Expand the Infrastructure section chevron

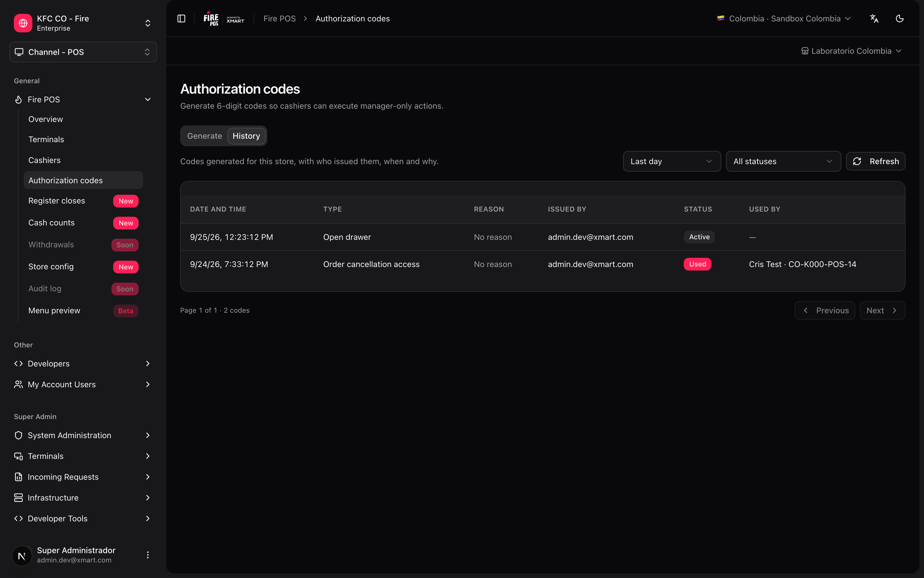click(x=148, y=498)
